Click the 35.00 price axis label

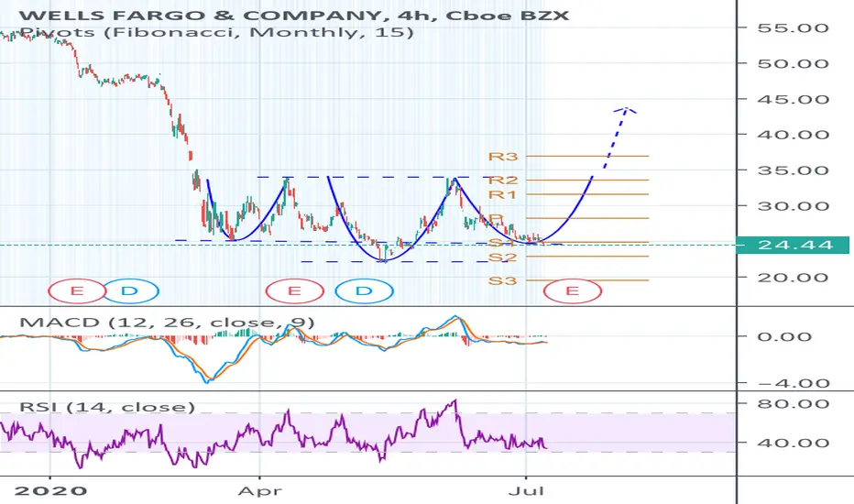(x=793, y=170)
